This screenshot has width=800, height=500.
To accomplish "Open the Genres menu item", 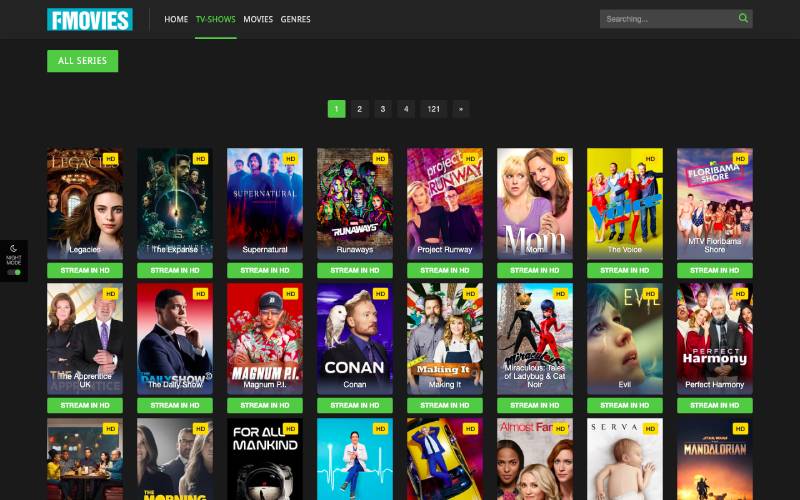I will pyautogui.click(x=295, y=19).
